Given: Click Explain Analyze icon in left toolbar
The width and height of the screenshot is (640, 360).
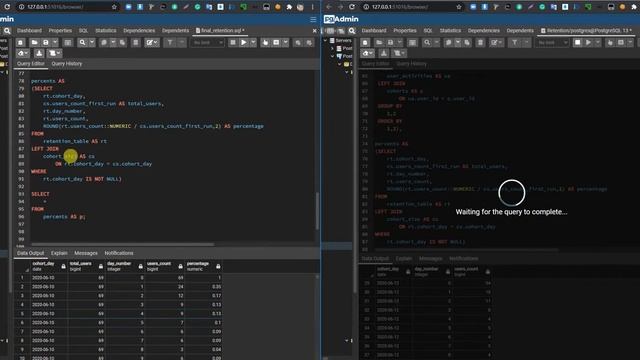Looking at the screenshot, I should 276,42.
